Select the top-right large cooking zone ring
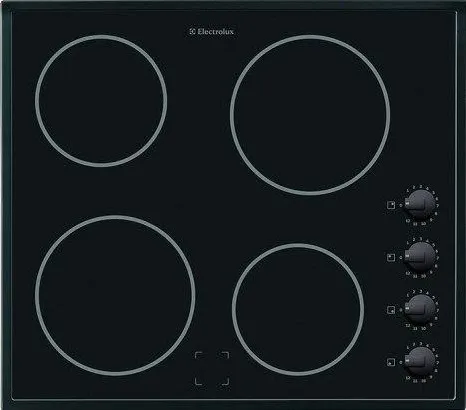The height and width of the screenshot is (410, 466). [x=310, y=115]
